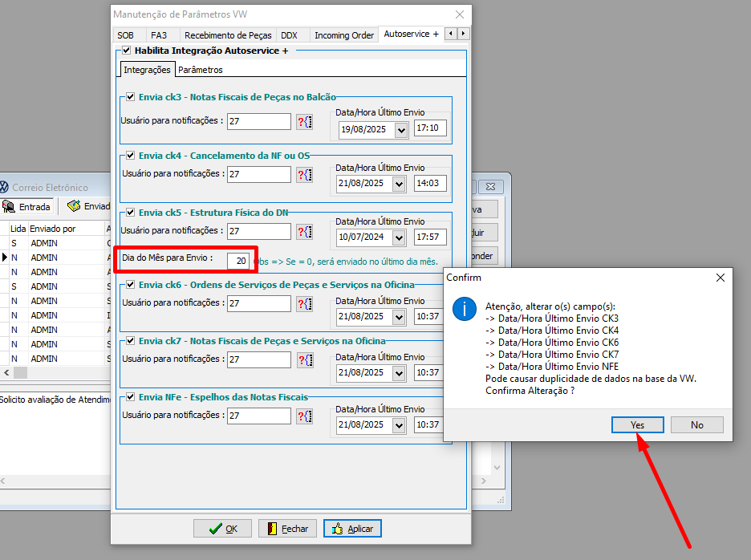The image size is (751, 560).
Task: Select the Autoservice + tab
Action: [411, 34]
